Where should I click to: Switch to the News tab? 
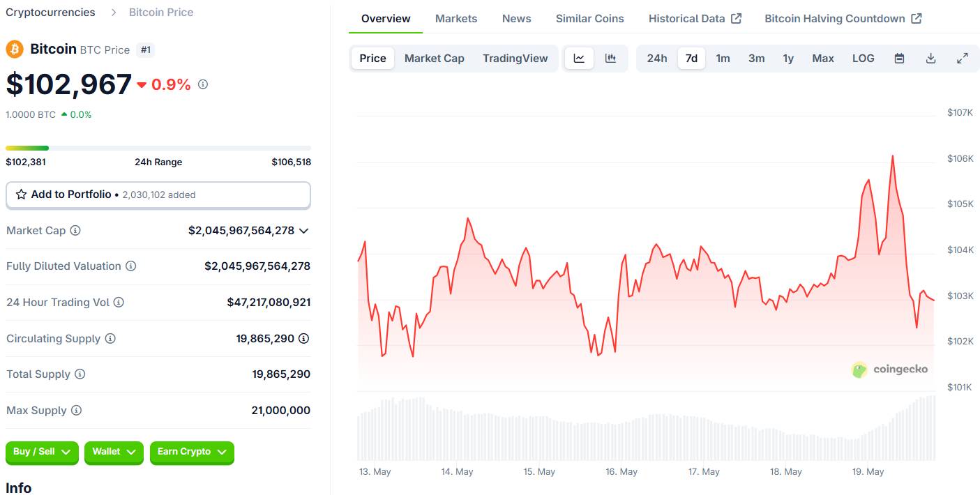pos(517,19)
